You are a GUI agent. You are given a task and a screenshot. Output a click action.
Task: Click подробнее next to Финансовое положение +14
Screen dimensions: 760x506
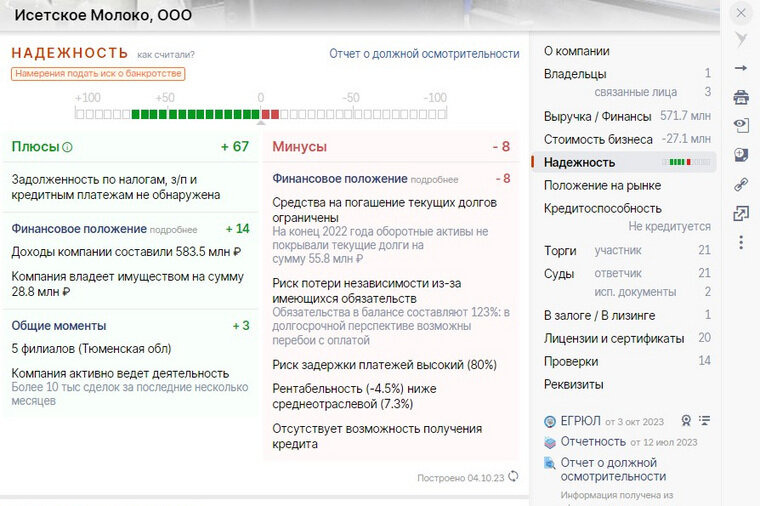point(173,230)
